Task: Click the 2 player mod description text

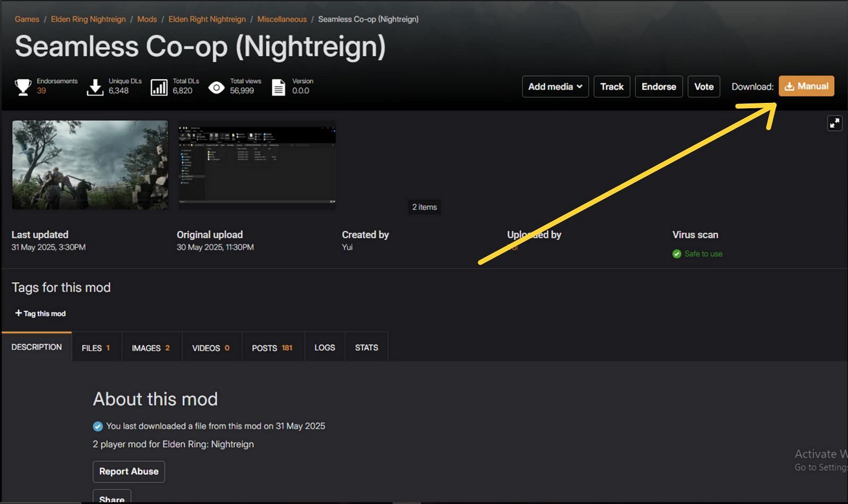Action: click(x=173, y=444)
